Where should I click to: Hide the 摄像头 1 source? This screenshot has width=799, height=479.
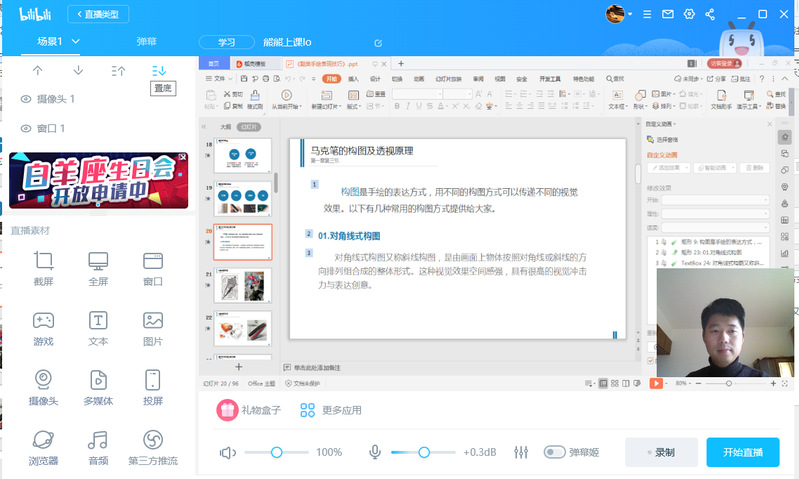(26, 99)
